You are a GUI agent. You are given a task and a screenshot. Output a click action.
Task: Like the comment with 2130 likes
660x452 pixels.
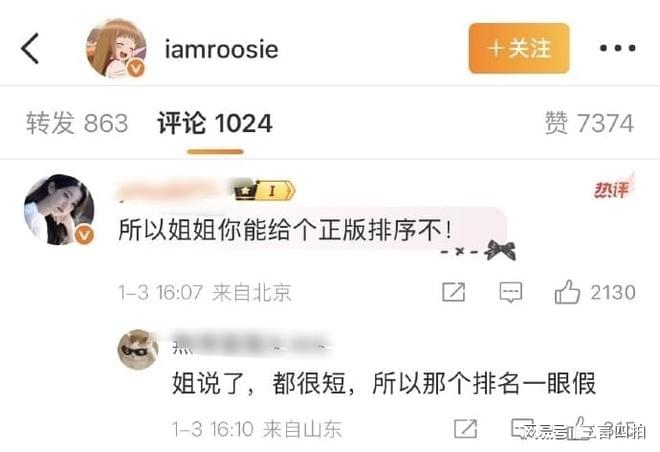click(595, 292)
